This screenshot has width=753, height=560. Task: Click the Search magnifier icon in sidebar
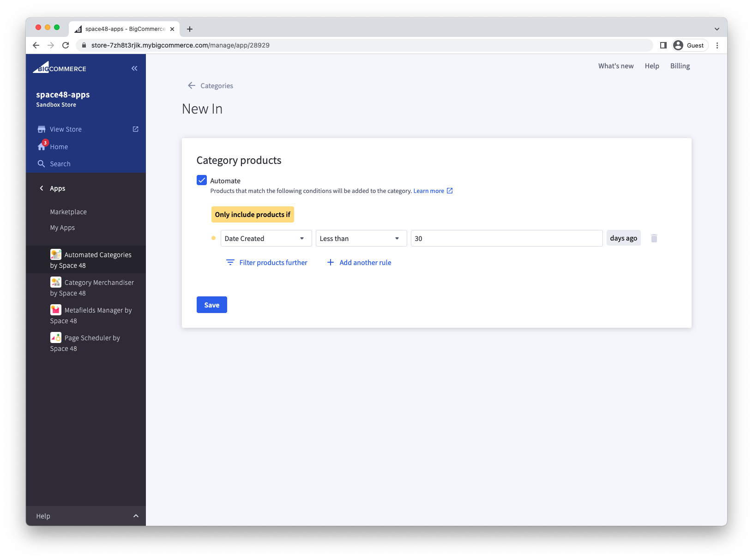click(x=41, y=164)
